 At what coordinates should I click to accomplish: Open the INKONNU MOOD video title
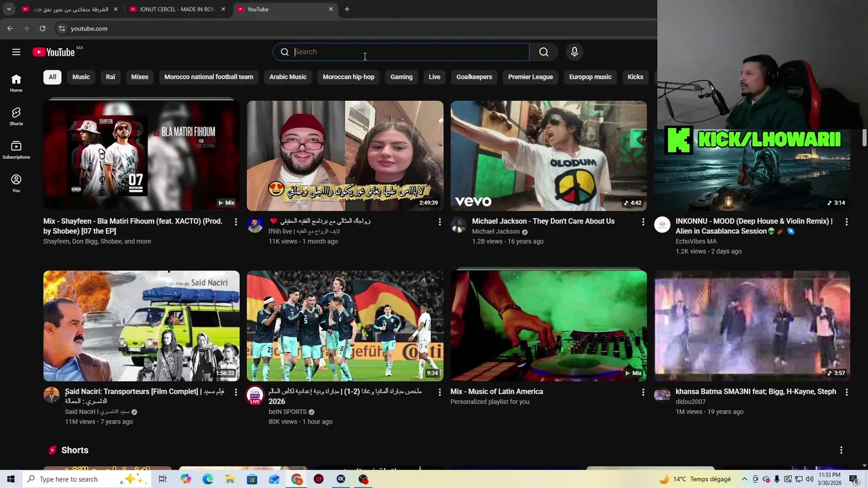754,226
